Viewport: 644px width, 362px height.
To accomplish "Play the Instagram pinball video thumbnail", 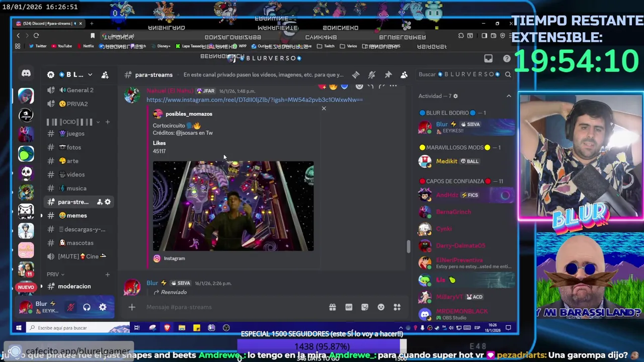I will (233, 206).
